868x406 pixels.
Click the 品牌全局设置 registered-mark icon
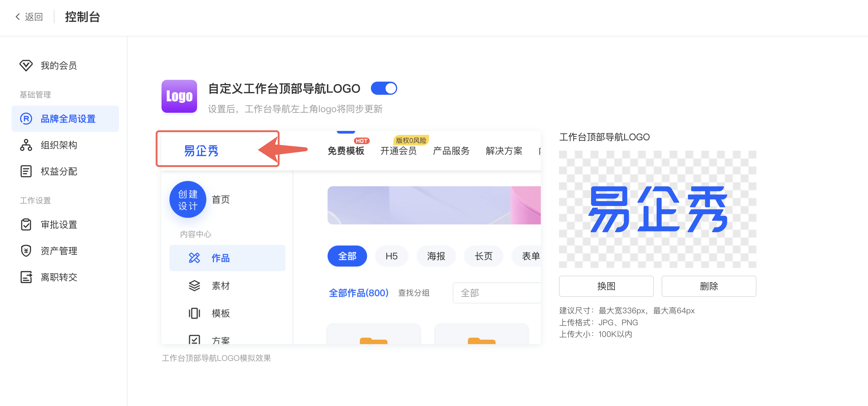26,119
